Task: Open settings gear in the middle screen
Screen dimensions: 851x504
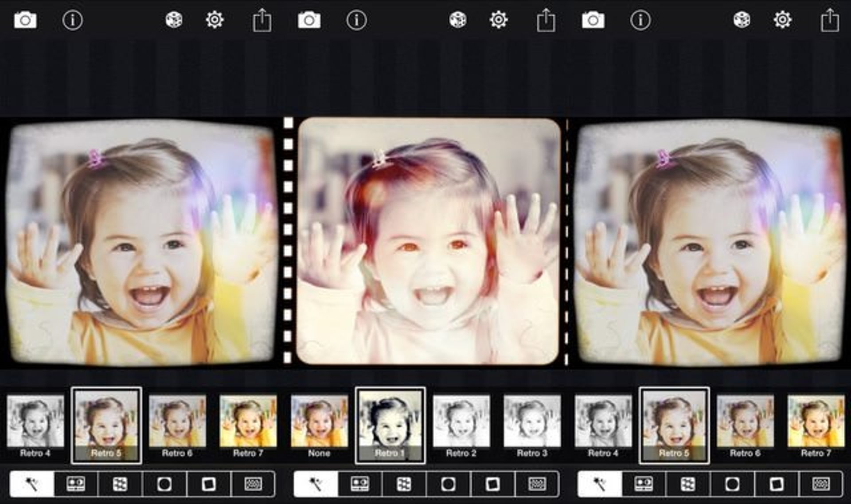Action: (499, 20)
